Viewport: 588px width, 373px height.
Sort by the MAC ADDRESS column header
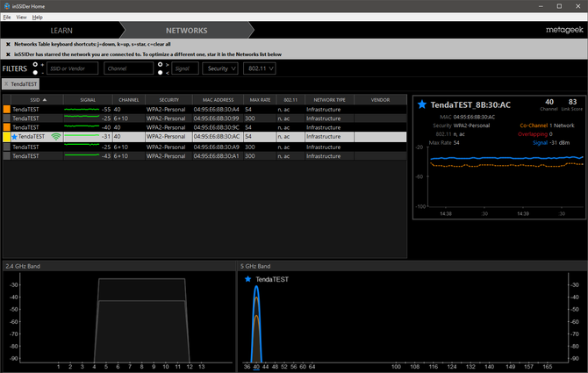tap(218, 100)
